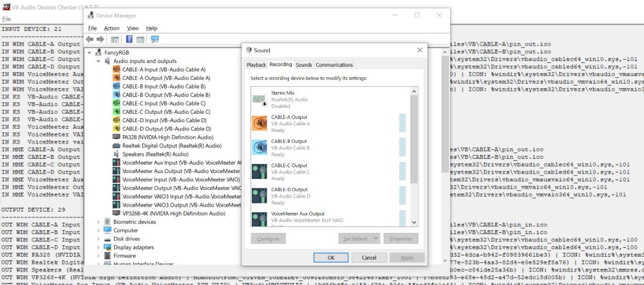The image size is (644, 285).
Task: Click the Set Default button
Action: [355, 239]
